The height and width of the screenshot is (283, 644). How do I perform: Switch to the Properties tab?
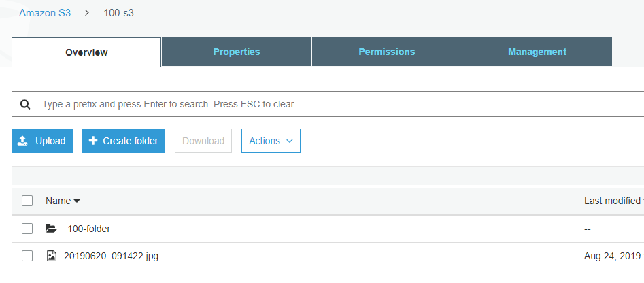point(237,52)
